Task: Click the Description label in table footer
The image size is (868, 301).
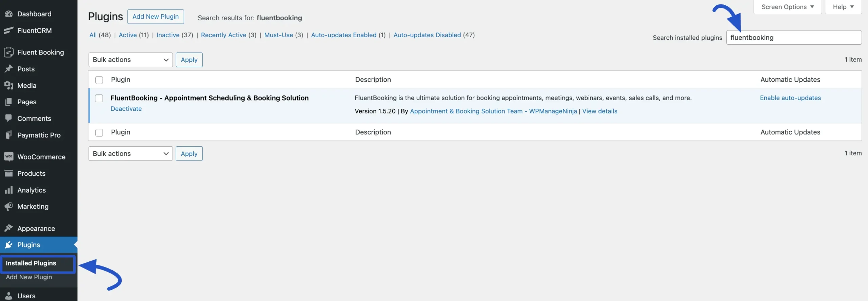Action: 373,132
